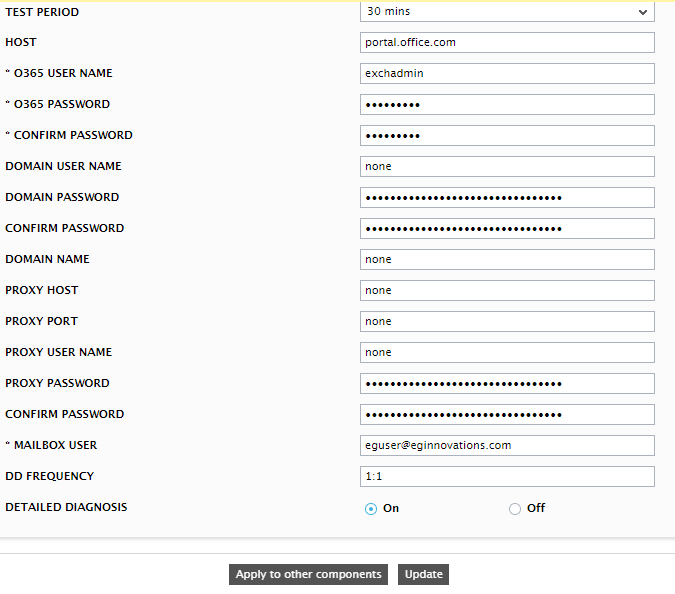Select Off for Detailed Diagnosis
This screenshot has height=594, width=675.
pyautogui.click(x=514, y=509)
